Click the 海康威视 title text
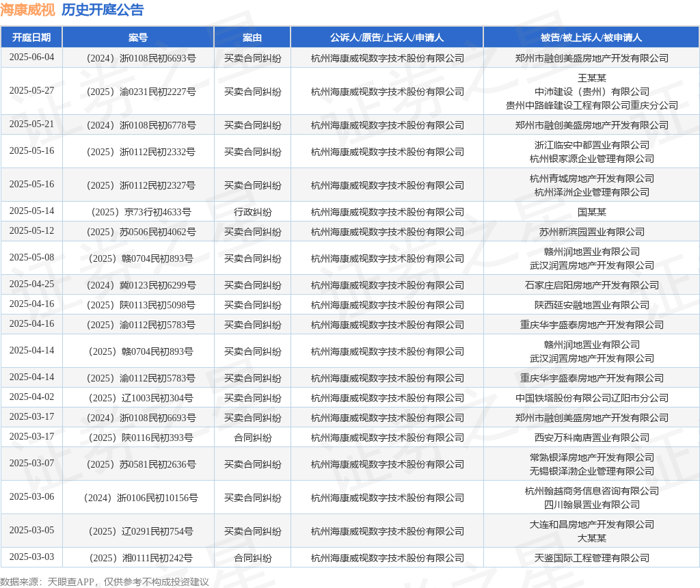Image resolution: width=700 pixels, height=588 pixels. (27, 10)
